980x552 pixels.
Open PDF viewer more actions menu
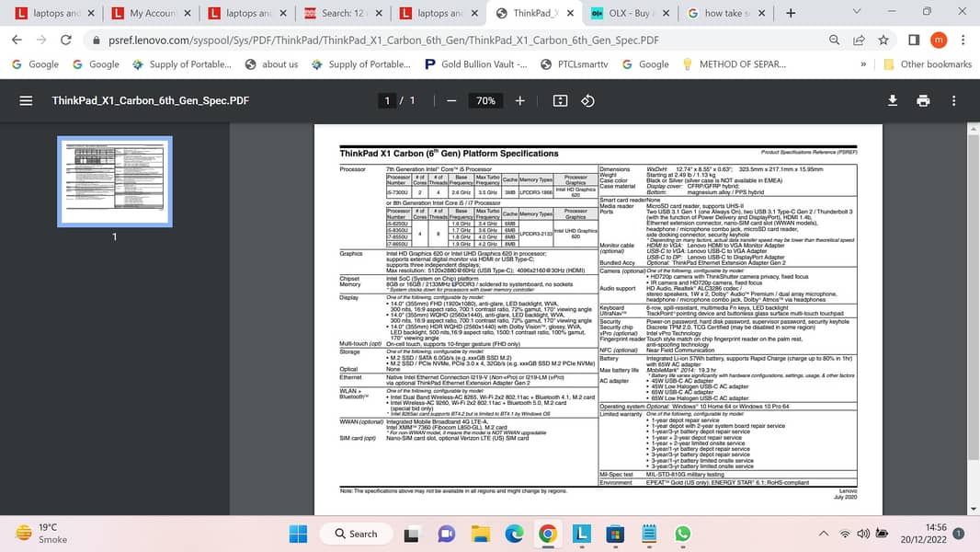[x=953, y=100]
